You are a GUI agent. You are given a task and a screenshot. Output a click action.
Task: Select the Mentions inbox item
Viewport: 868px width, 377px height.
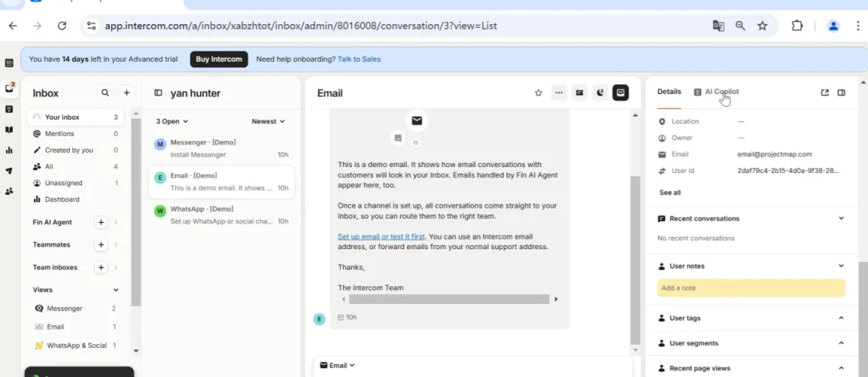click(x=59, y=133)
